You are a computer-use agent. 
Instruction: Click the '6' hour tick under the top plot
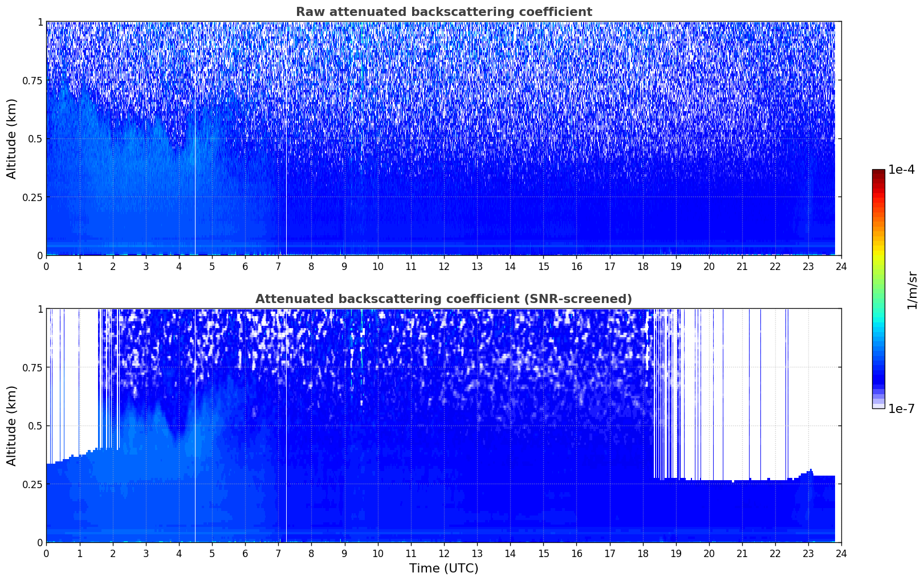pyautogui.click(x=245, y=266)
